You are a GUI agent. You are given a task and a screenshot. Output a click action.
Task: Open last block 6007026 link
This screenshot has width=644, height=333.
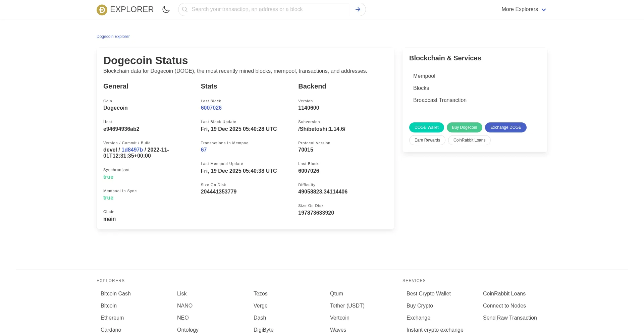pos(211,108)
